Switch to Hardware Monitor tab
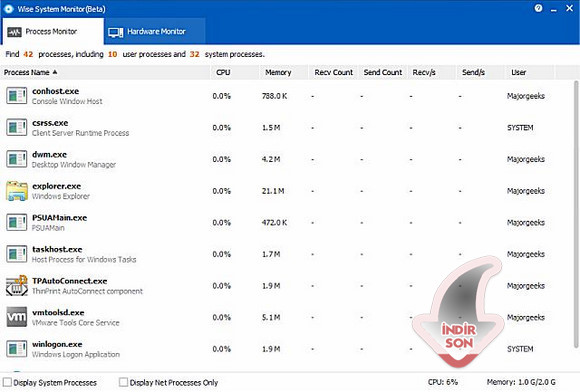 (x=154, y=32)
